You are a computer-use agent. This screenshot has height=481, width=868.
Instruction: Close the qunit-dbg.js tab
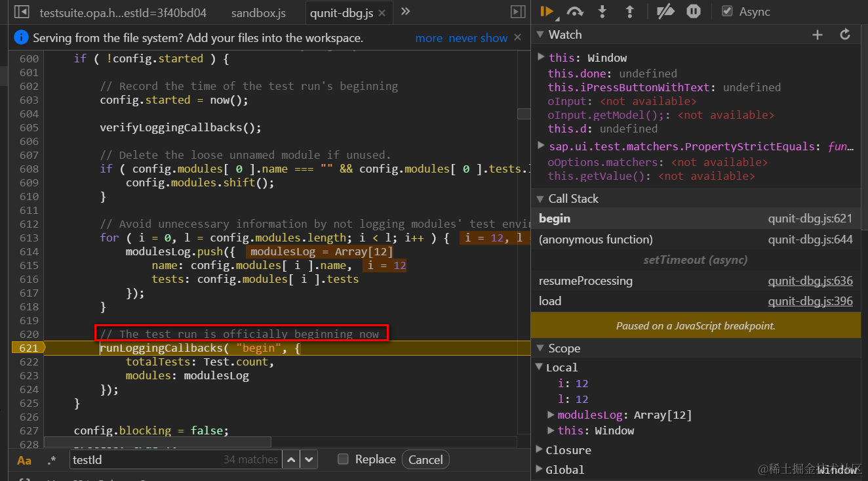tap(382, 12)
